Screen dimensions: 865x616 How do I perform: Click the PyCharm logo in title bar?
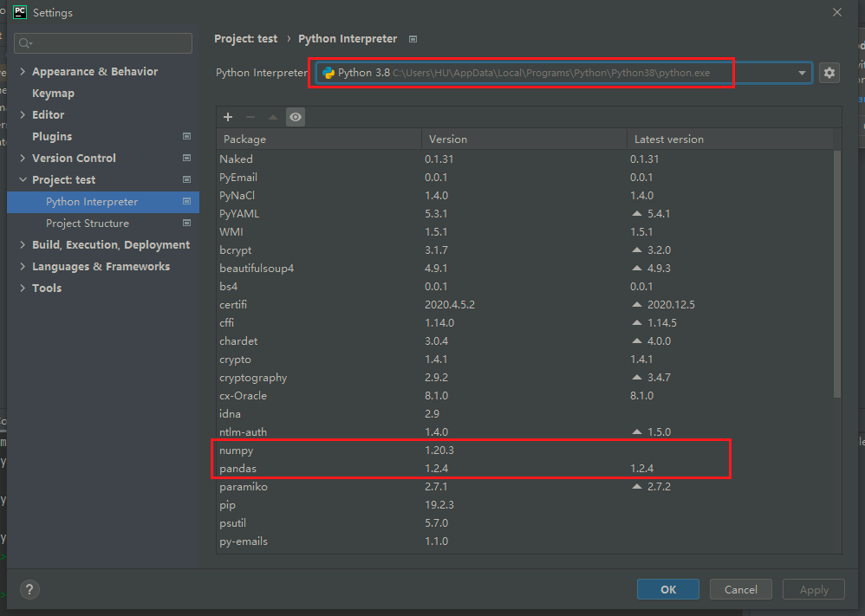[x=20, y=12]
